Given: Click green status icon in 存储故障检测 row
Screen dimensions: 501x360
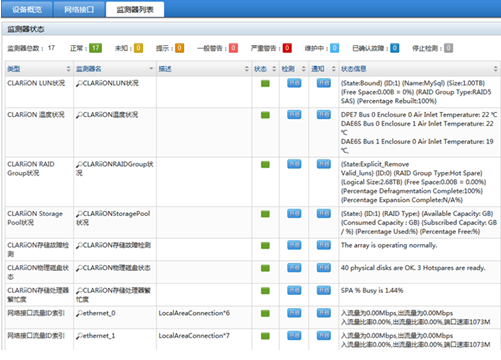Looking at the screenshot, I should [x=265, y=246].
